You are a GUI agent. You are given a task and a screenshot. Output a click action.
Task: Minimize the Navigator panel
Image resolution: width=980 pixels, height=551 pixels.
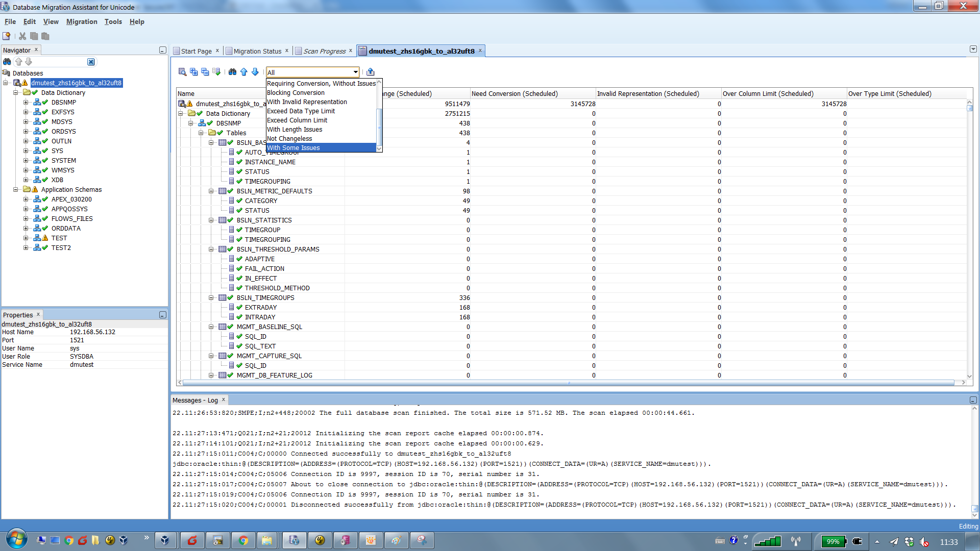point(163,50)
